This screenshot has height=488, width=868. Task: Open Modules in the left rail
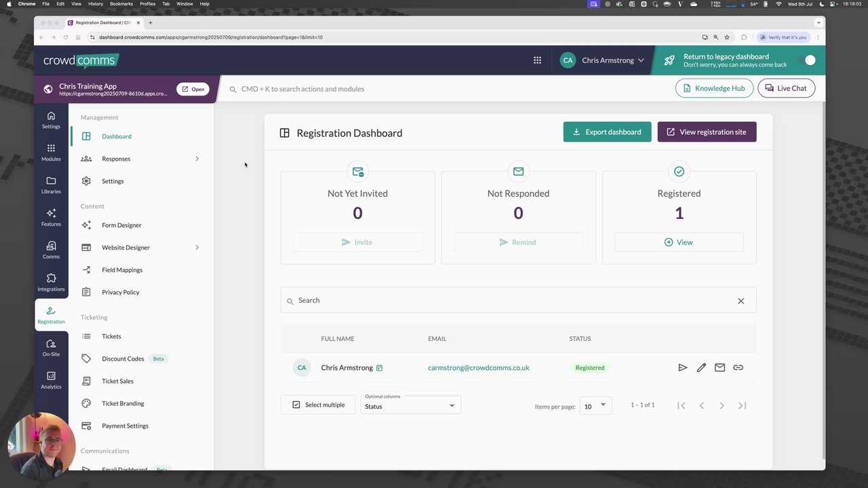(51, 152)
